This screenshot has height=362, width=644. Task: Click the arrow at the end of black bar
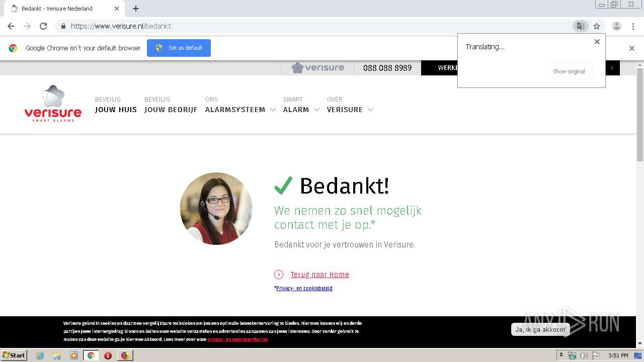coord(612,68)
